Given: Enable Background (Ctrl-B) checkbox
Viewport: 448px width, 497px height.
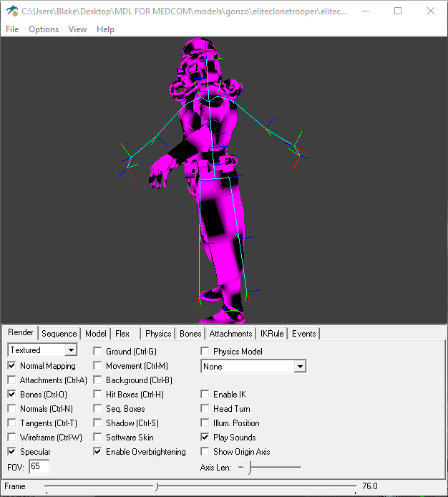Looking at the screenshot, I should pos(97,380).
